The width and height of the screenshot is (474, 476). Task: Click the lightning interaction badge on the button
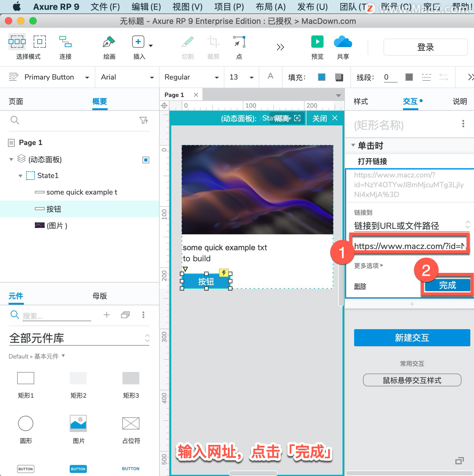pos(224,273)
